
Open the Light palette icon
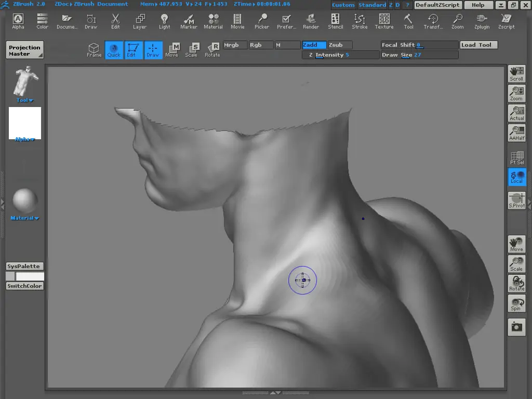pyautogui.click(x=165, y=21)
